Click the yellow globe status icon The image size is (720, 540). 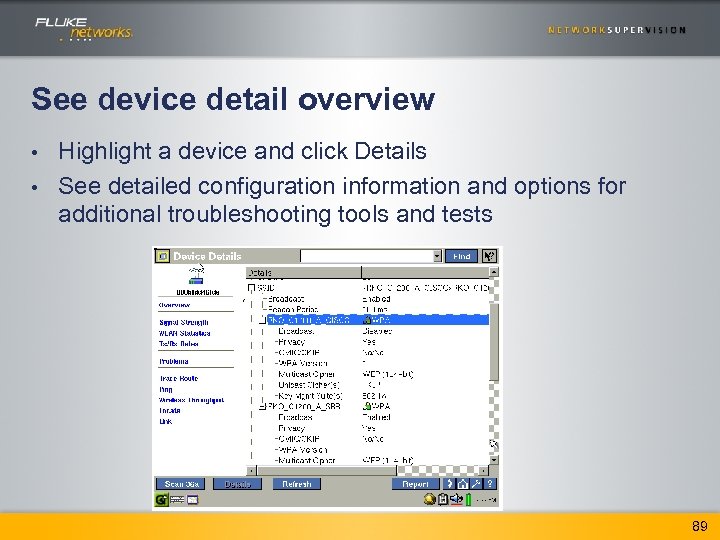[429, 499]
